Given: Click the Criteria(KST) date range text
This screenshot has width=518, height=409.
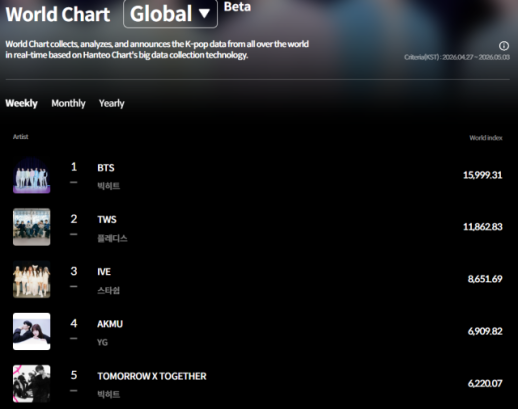Looking at the screenshot, I should click(457, 57).
